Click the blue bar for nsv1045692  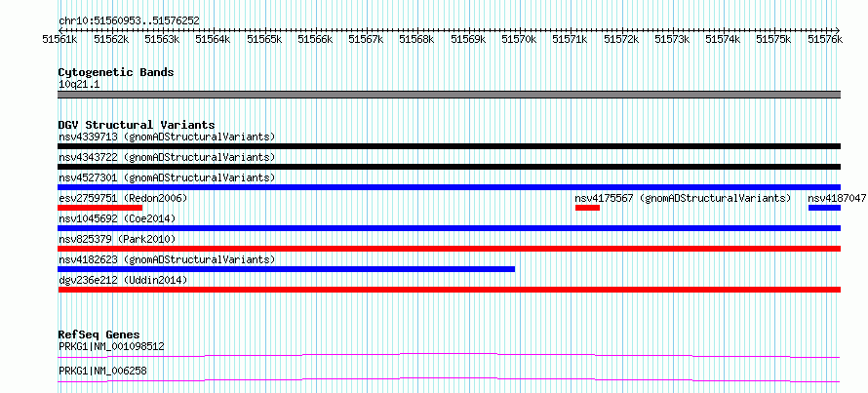click(x=449, y=228)
